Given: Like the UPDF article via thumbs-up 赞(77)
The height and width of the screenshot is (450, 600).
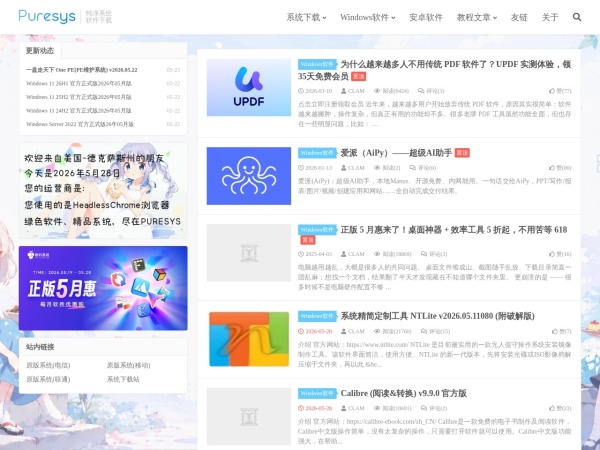Looking at the screenshot, I should click(x=560, y=91).
